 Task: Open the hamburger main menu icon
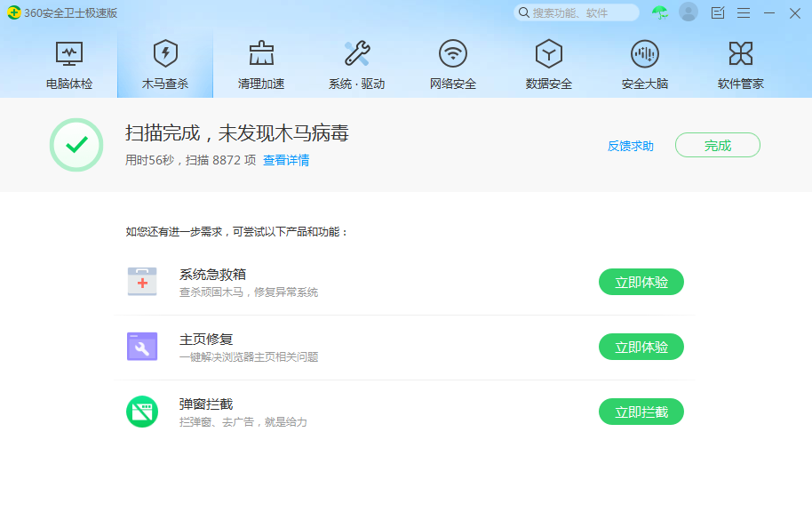click(744, 13)
